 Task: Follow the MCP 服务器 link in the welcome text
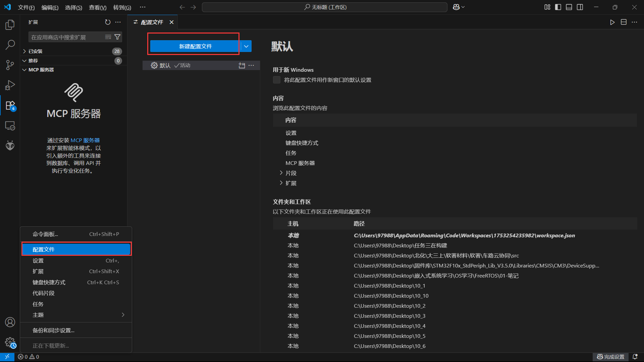[85, 140]
